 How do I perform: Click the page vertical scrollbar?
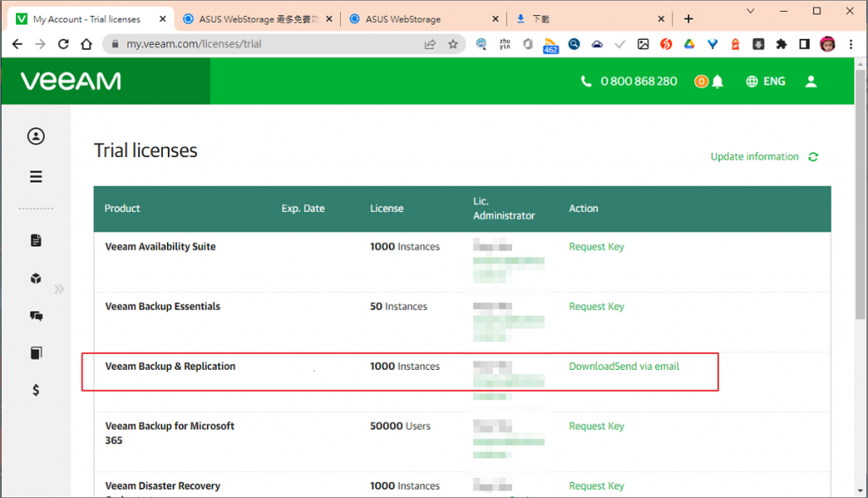click(860, 194)
